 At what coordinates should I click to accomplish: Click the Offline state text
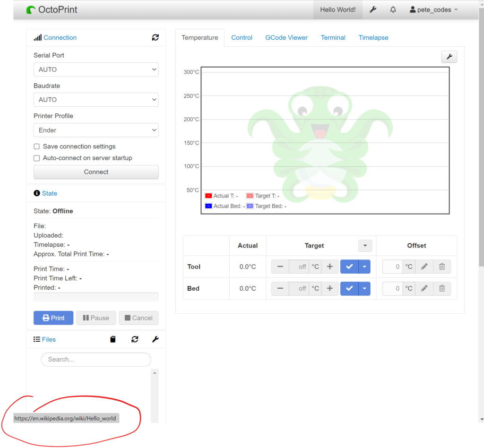pyautogui.click(x=63, y=211)
